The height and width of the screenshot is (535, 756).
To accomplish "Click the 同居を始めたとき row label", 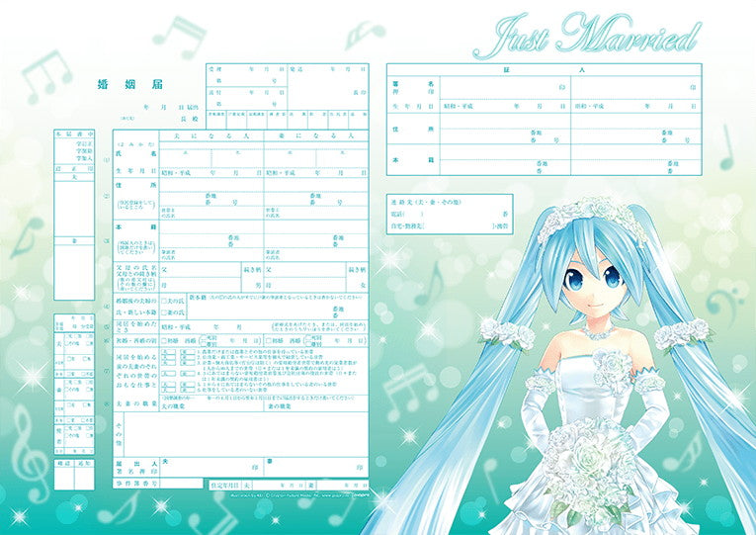I will 136,327.
